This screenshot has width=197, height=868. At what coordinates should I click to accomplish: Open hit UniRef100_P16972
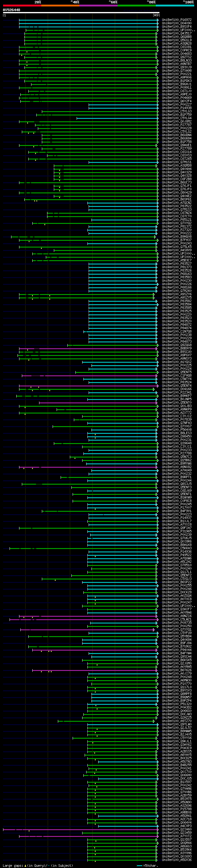(177, 20)
